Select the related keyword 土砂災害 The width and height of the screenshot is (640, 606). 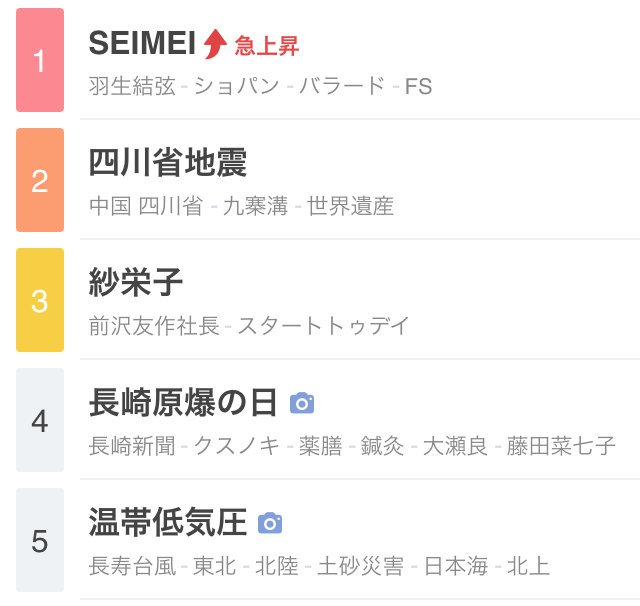click(x=360, y=566)
